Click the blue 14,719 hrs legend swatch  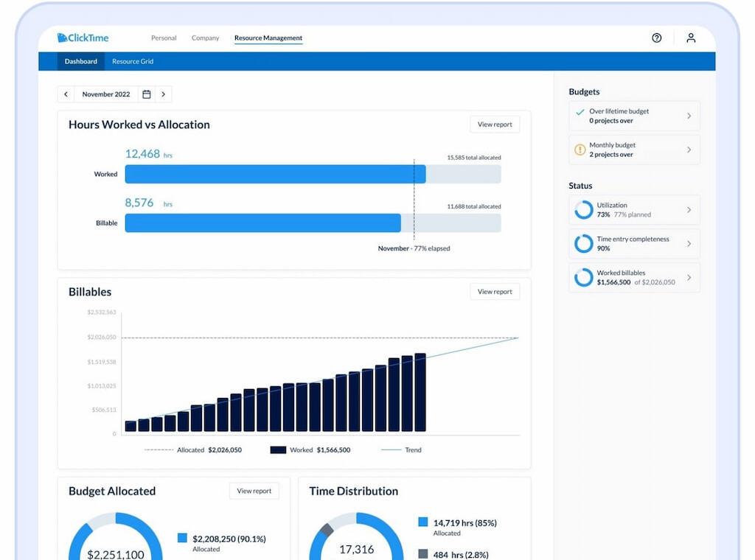pos(422,522)
